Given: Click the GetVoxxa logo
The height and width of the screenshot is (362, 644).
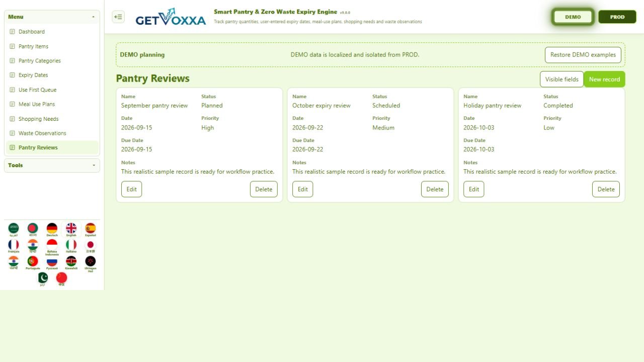Looking at the screenshot, I should tap(171, 17).
